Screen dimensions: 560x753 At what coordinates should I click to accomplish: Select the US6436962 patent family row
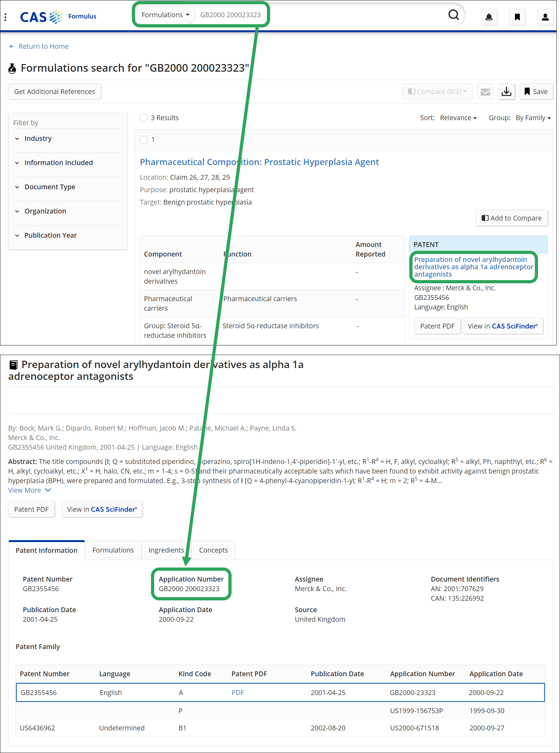[x=280, y=728]
